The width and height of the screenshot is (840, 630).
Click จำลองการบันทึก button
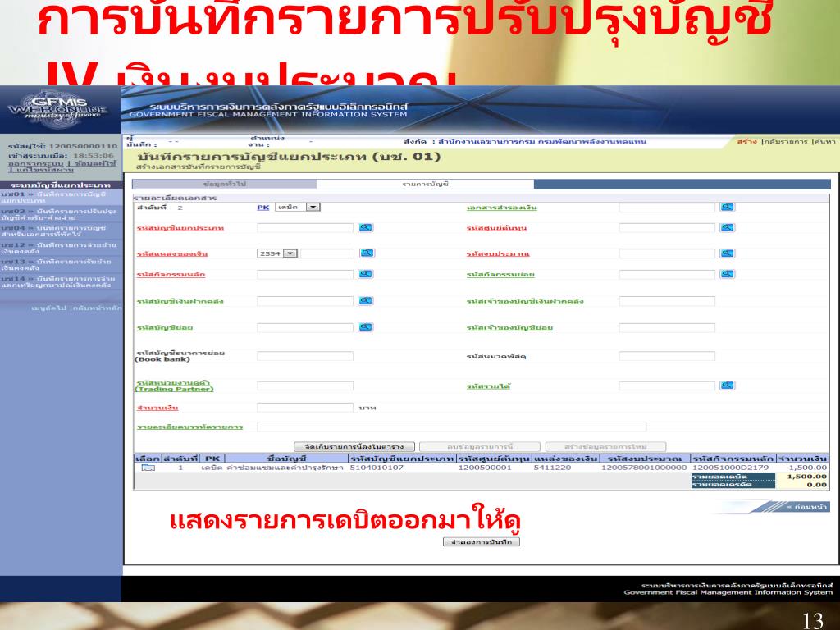pos(481,542)
